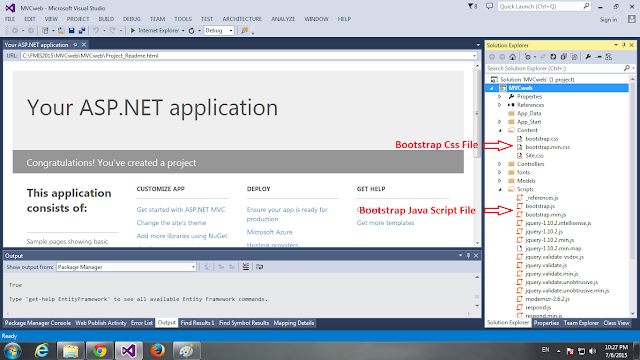The width and height of the screenshot is (640, 360).
Task: Click the Quick Launch search box
Action: coord(544,7)
